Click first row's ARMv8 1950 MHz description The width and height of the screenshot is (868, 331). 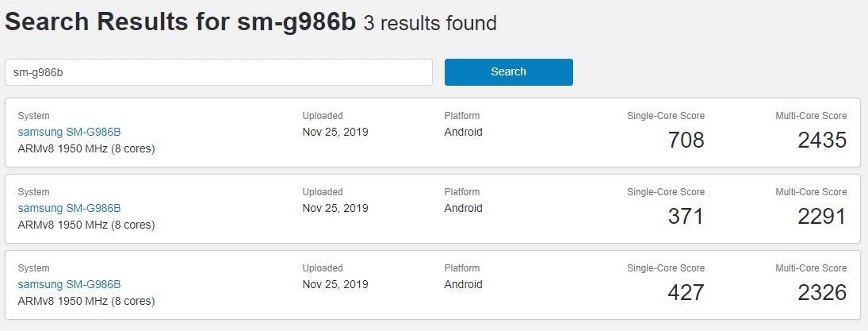pyautogui.click(x=86, y=148)
